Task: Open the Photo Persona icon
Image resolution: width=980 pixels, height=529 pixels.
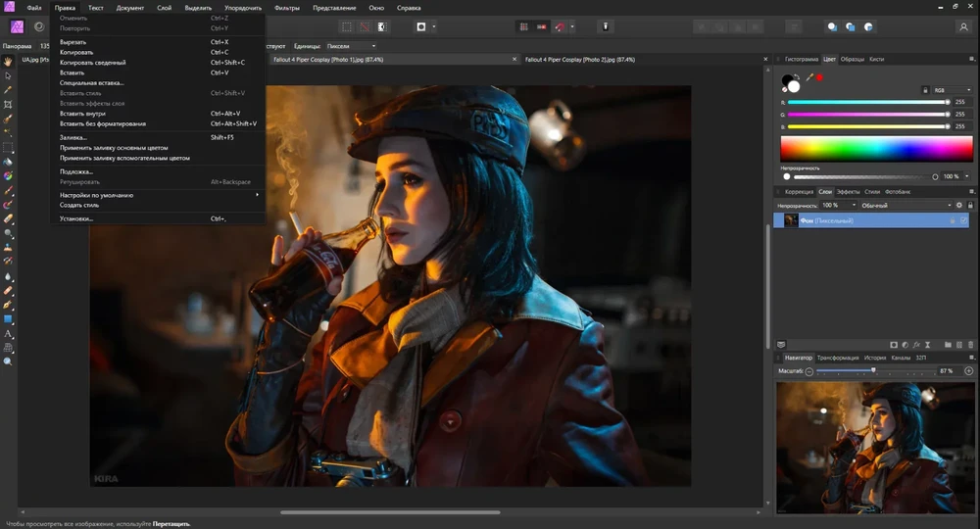Action: coord(17,26)
